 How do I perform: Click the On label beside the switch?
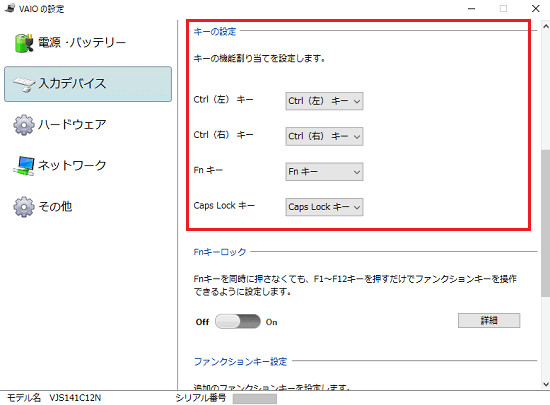271,322
